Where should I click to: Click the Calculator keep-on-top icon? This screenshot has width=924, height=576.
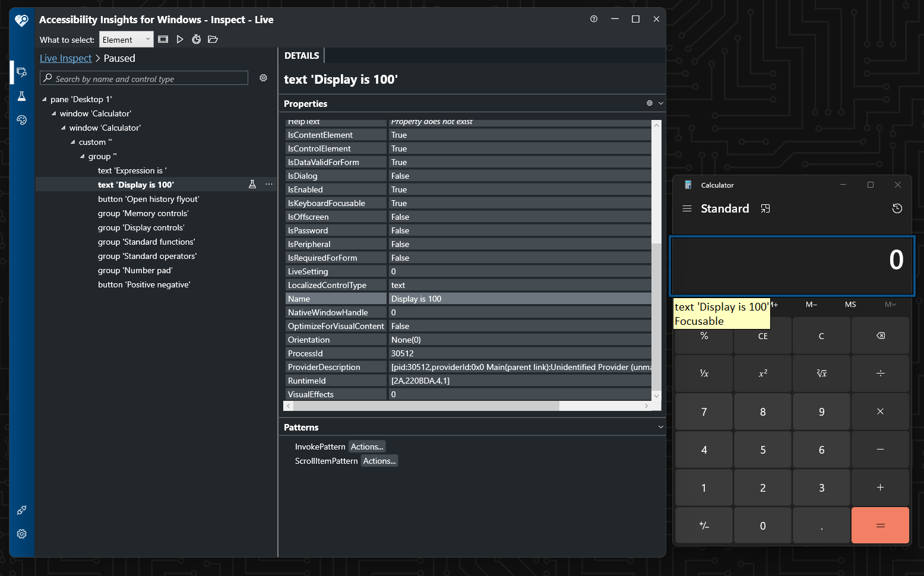pos(765,208)
